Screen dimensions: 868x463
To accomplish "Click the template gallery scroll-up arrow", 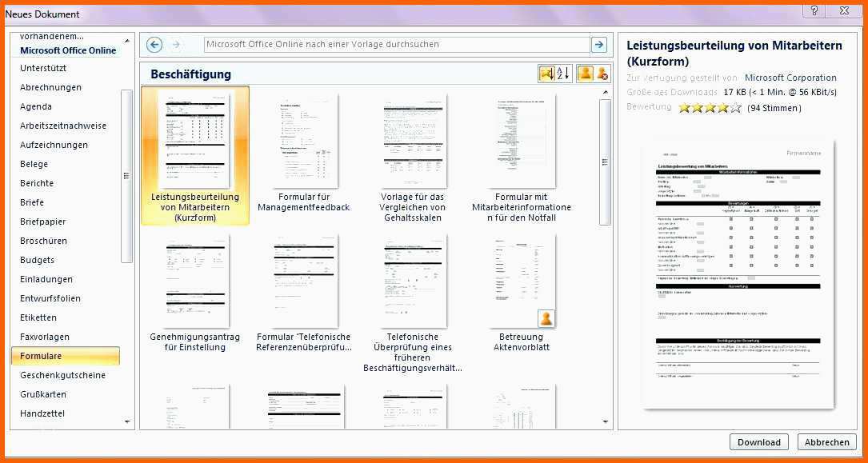I will click(x=605, y=92).
